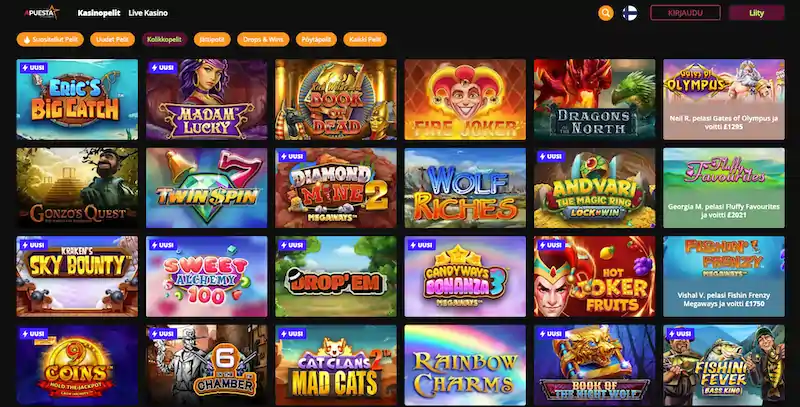This screenshot has height=407, width=800.
Task: Open the Finnish flag language selector
Action: tap(630, 13)
